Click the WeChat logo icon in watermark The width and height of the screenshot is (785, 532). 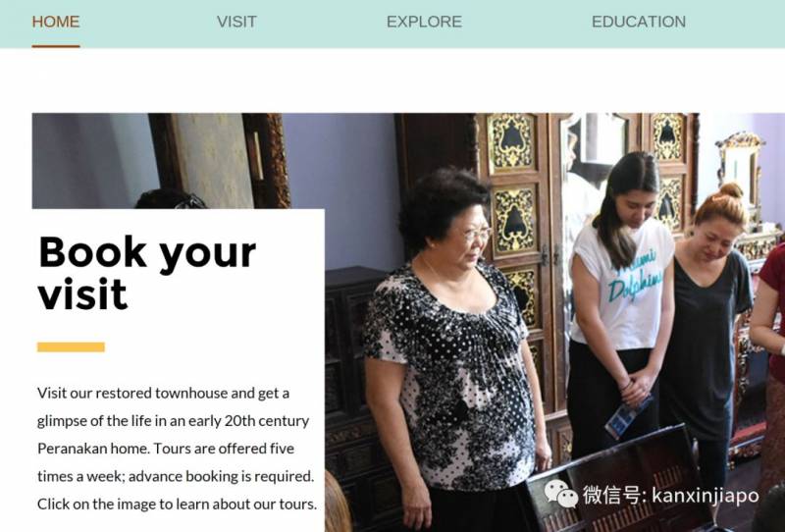560,494
